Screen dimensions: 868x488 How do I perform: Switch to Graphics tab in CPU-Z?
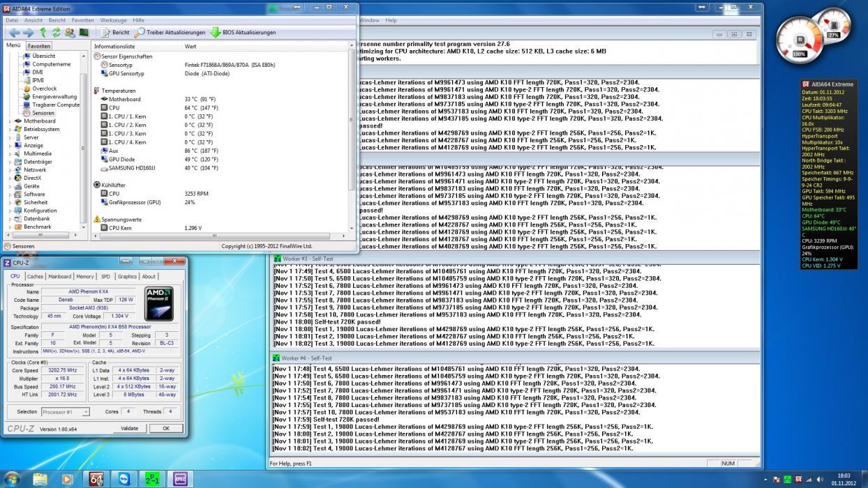pyautogui.click(x=127, y=277)
